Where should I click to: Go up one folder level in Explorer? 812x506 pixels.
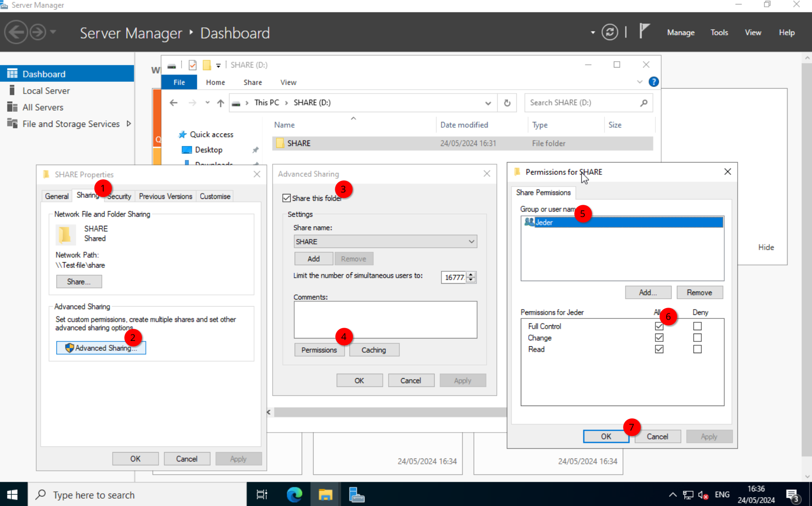pos(221,103)
